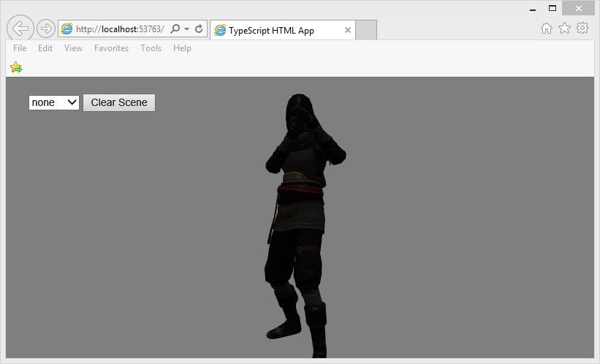Click the browser forward arrow button
Viewport: 600px width, 364px height.
46,29
